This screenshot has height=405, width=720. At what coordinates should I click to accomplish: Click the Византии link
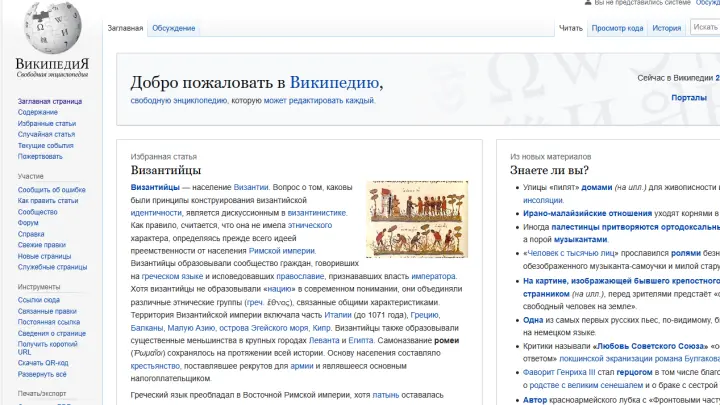coord(251,187)
